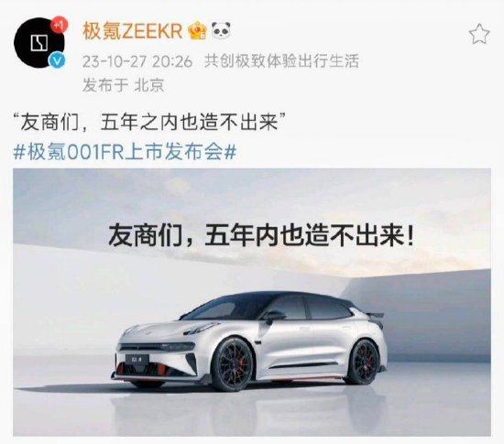Click the post text 友商们，五年之内也造不出来
The width and height of the screenshot is (504, 444).
(149, 123)
